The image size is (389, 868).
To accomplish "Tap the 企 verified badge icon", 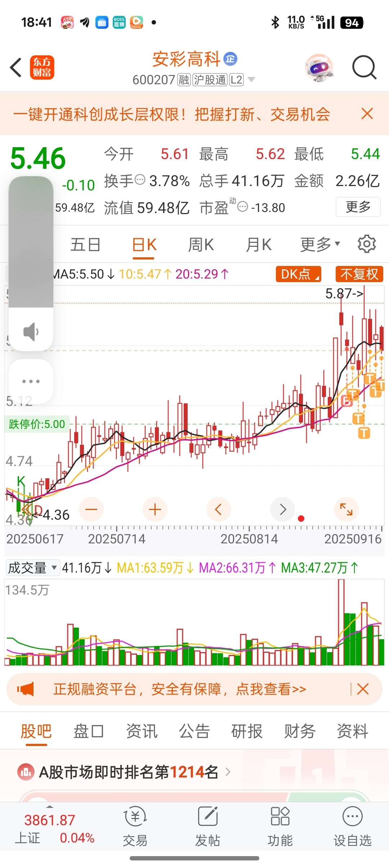I will click(230, 59).
